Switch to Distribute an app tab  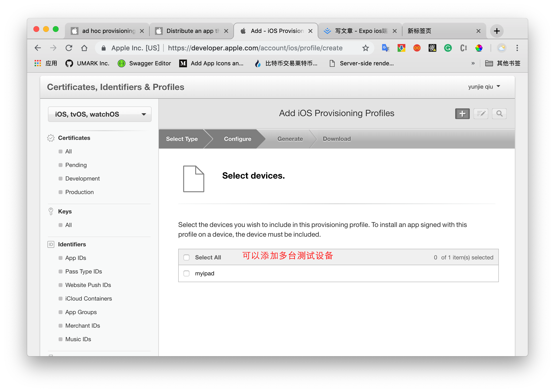click(x=193, y=31)
